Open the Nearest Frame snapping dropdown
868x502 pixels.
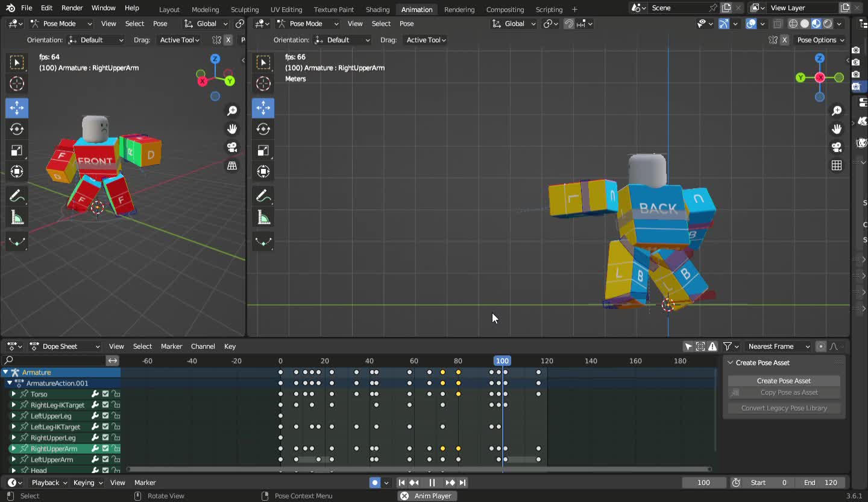tap(779, 346)
